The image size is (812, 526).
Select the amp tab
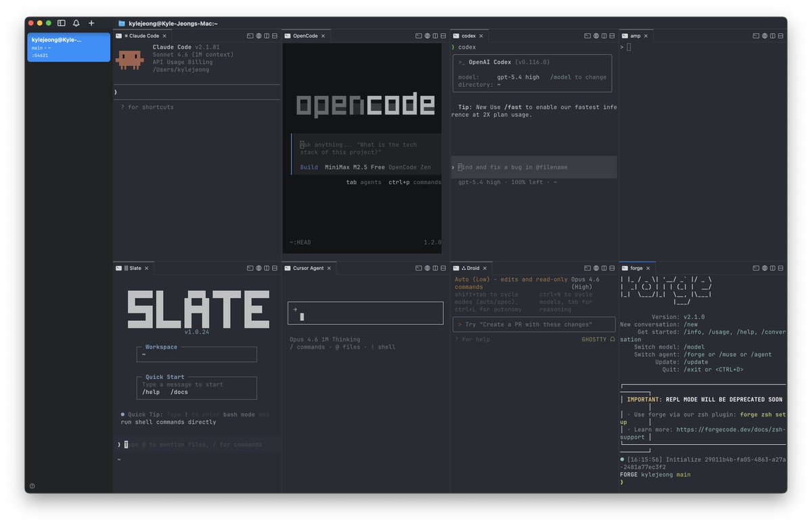[635, 36]
